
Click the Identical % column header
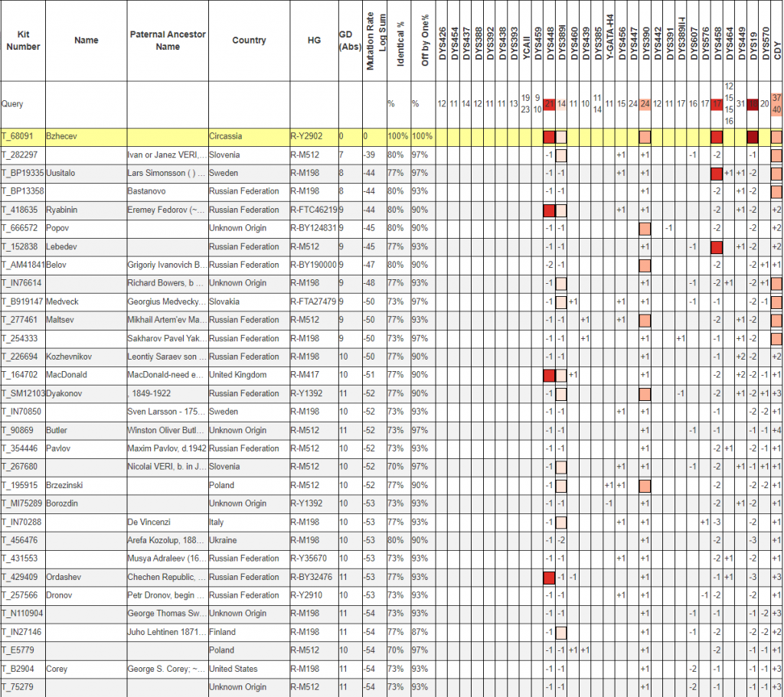400,41
